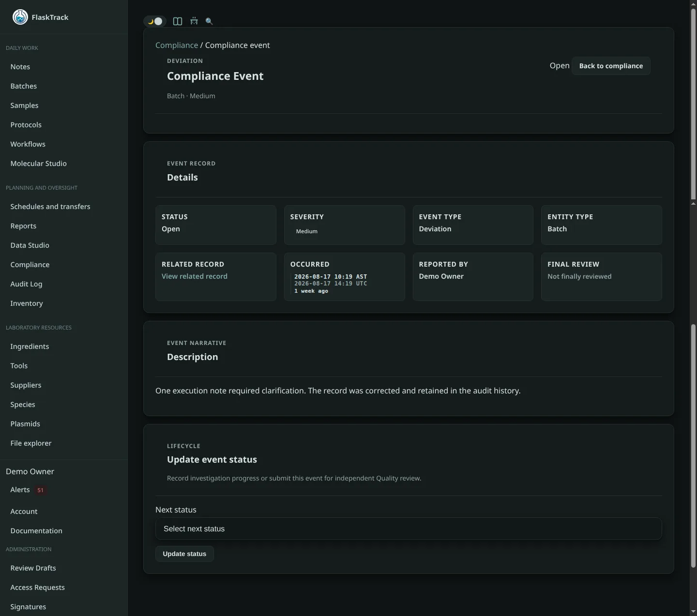This screenshot has height=616, width=697.
Task: Go to Batches in the sidebar
Action: (24, 86)
